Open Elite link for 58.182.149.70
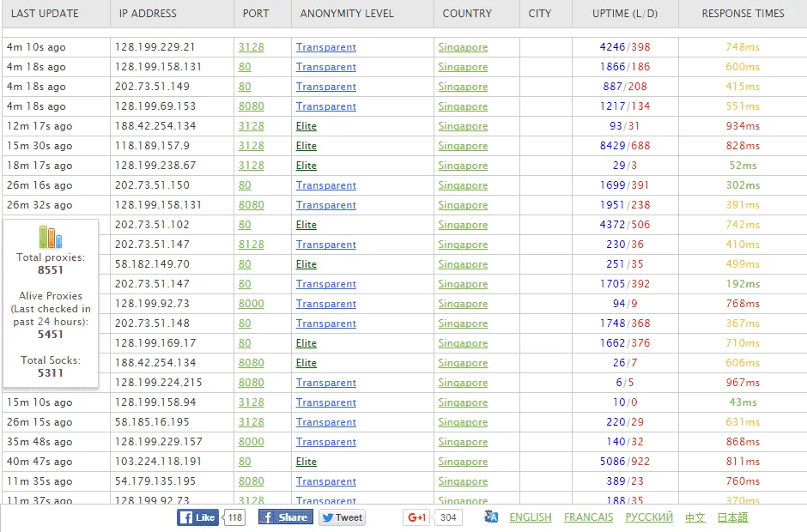Screen dimensions: 807x532 tap(306, 264)
